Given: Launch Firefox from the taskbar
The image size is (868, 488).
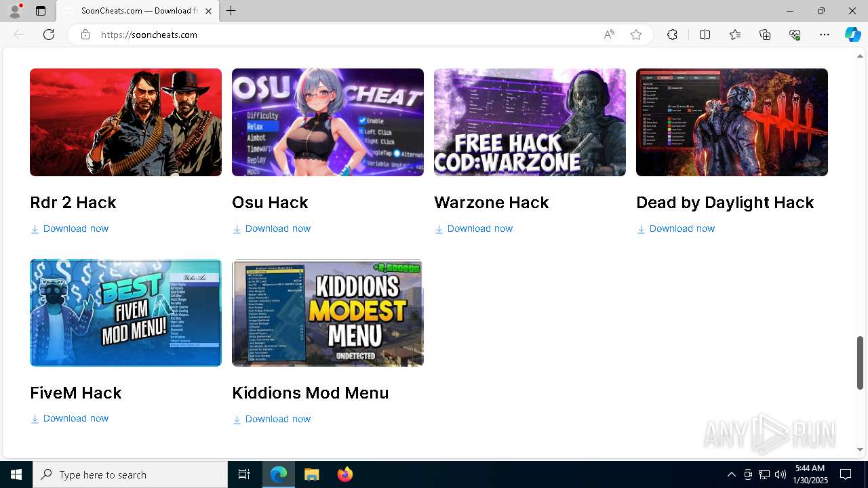Looking at the screenshot, I should tap(344, 474).
